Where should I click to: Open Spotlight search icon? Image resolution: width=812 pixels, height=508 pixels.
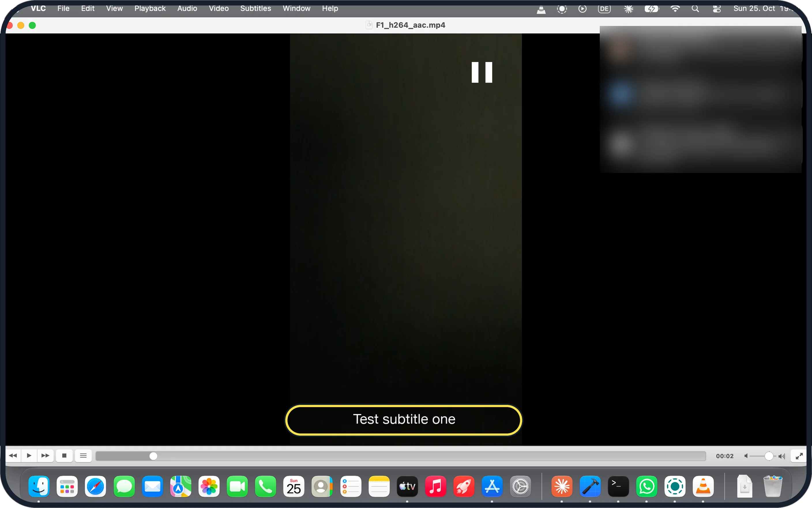pos(696,9)
